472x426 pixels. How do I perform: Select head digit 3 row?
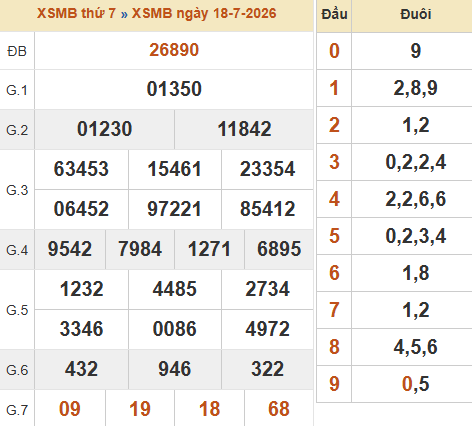(394, 162)
